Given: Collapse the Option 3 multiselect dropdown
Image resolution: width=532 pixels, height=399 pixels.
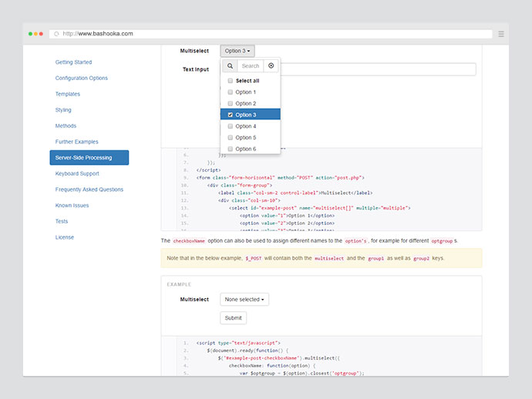Looking at the screenshot, I should (x=237, y=51).
